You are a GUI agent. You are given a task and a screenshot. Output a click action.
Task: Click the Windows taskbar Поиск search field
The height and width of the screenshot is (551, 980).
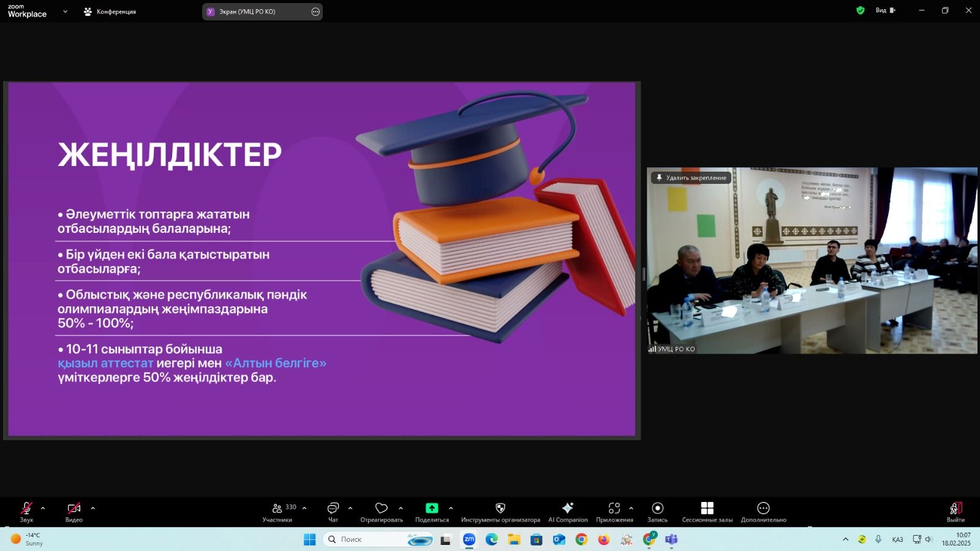(367, 539)
